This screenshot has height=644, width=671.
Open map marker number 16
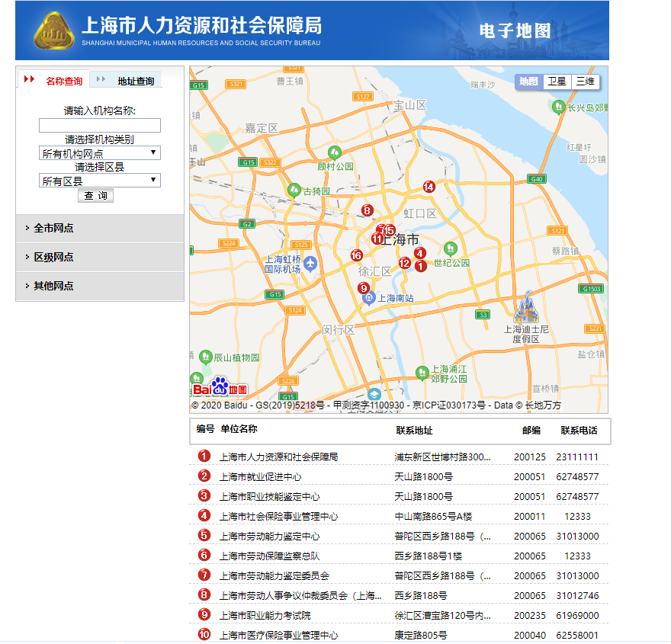(x=357, y=256)
